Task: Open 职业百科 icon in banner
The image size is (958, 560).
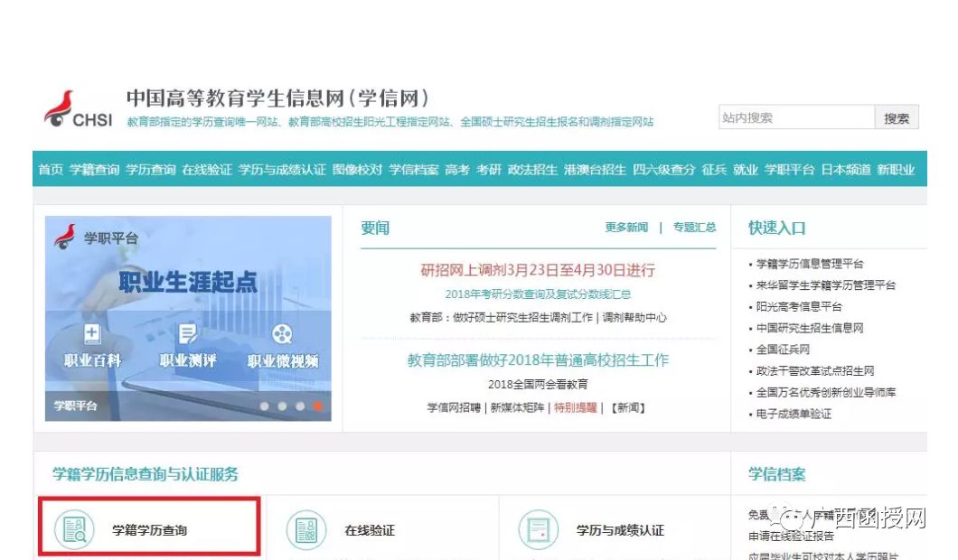Action: (x=91, y=333)
